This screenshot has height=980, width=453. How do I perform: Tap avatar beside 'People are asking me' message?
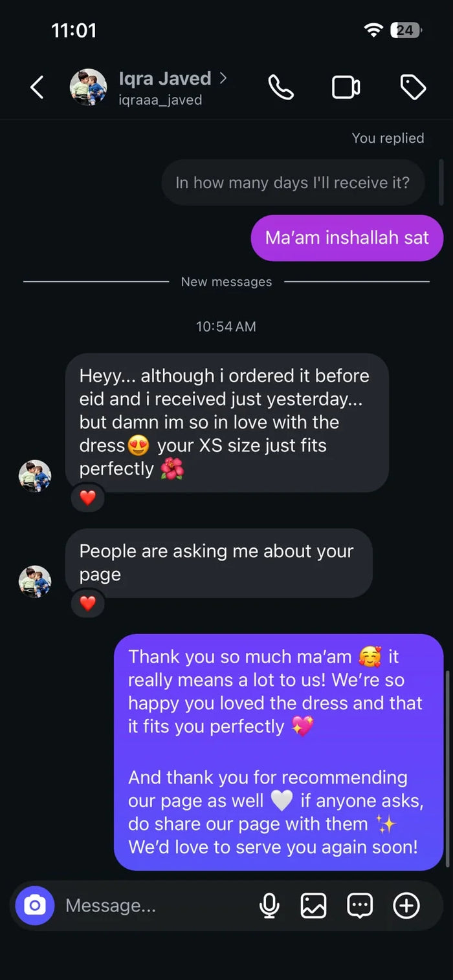[x=35, y=581]
